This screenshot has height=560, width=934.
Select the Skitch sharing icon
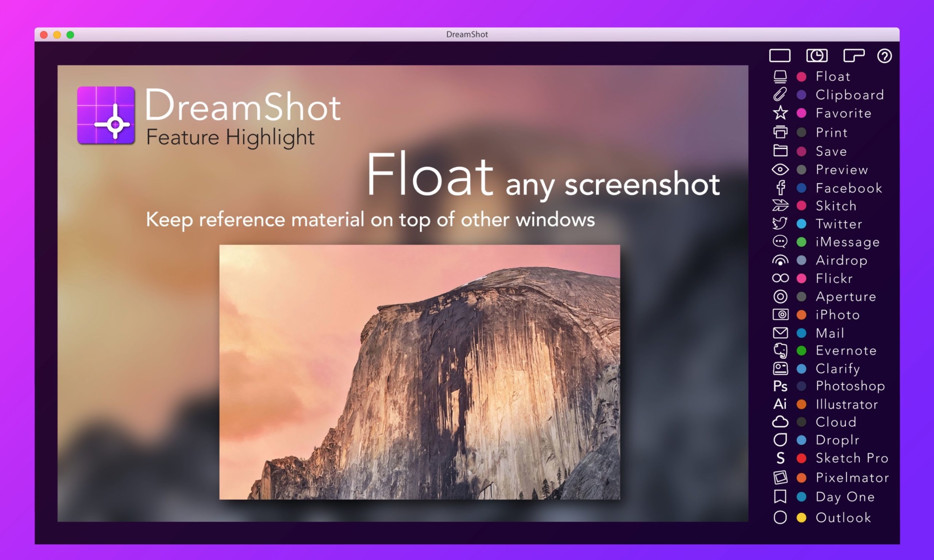tap(780, 206)
